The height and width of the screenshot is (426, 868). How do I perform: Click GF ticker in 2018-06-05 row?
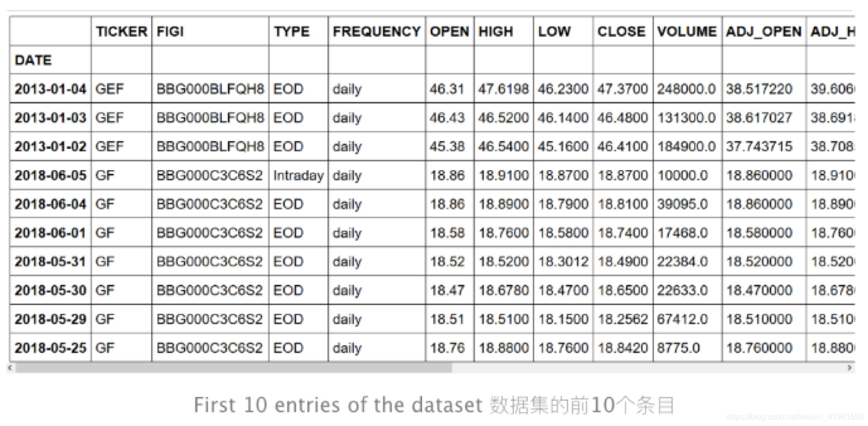pos(105,175)
